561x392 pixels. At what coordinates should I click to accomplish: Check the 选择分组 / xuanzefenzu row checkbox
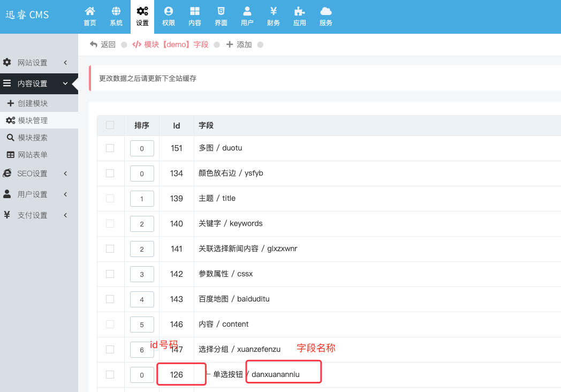(x=110, y=349)
